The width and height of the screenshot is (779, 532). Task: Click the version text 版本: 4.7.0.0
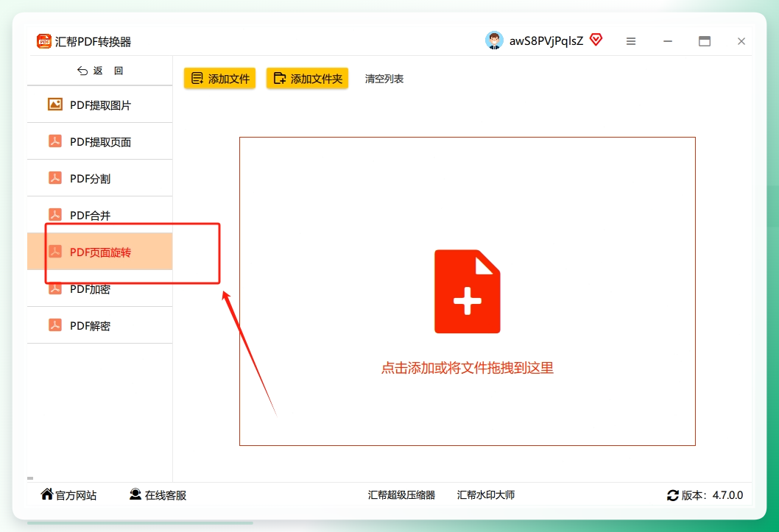(712, 495)
